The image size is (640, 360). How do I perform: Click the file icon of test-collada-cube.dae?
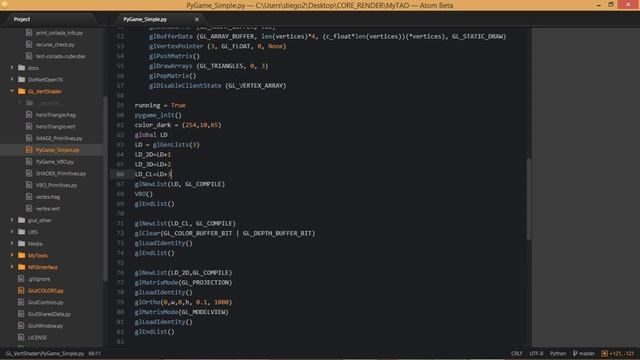point(29,56)
